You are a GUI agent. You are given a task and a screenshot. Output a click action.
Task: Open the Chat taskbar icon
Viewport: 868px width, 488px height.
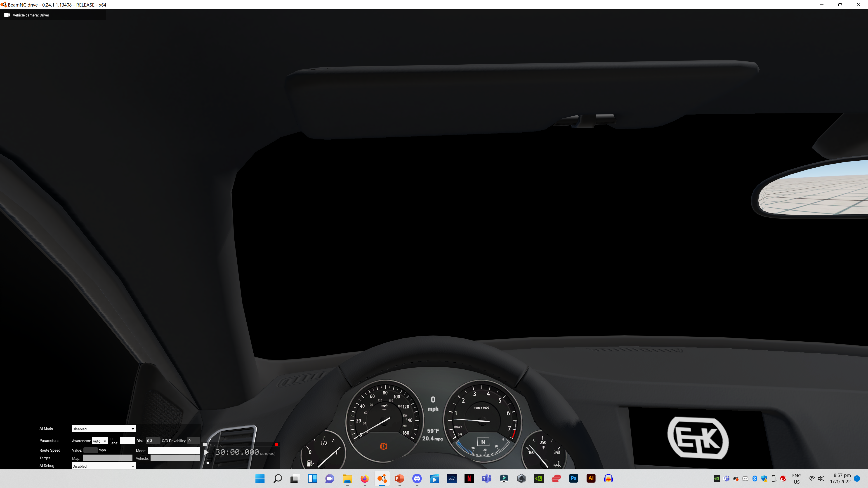pyautogui.click(x=330, y=479)
